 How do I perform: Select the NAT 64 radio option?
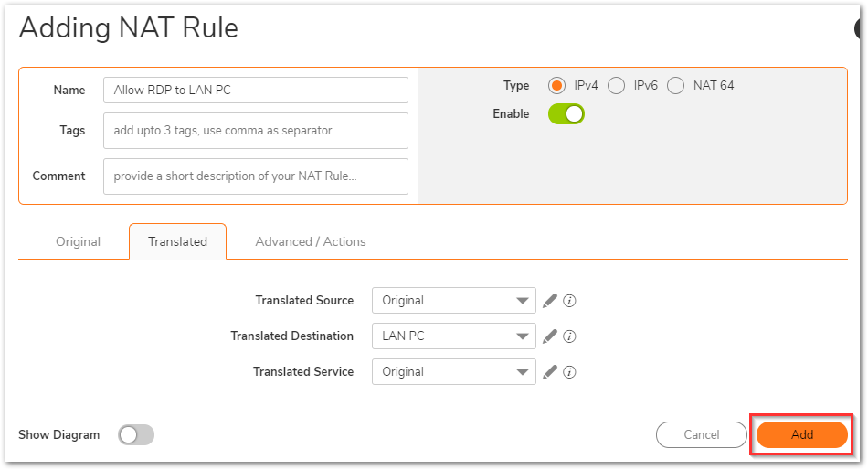point(676,86)
